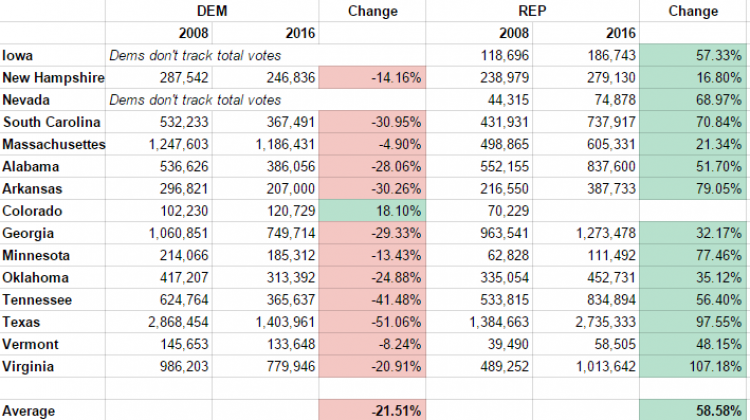Click the average REP change cell 58.58%
This screenshot has width=750, height=420.
(x=693, y=410)
